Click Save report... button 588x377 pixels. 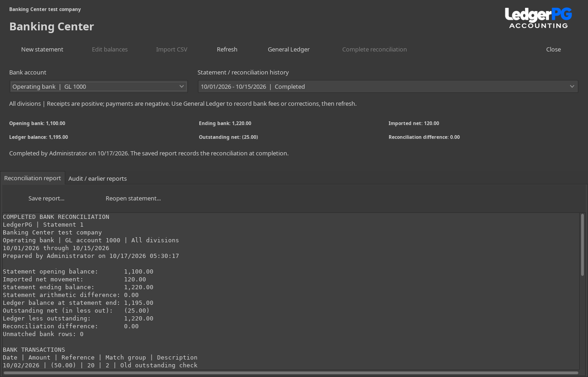(x=46, y=198)
